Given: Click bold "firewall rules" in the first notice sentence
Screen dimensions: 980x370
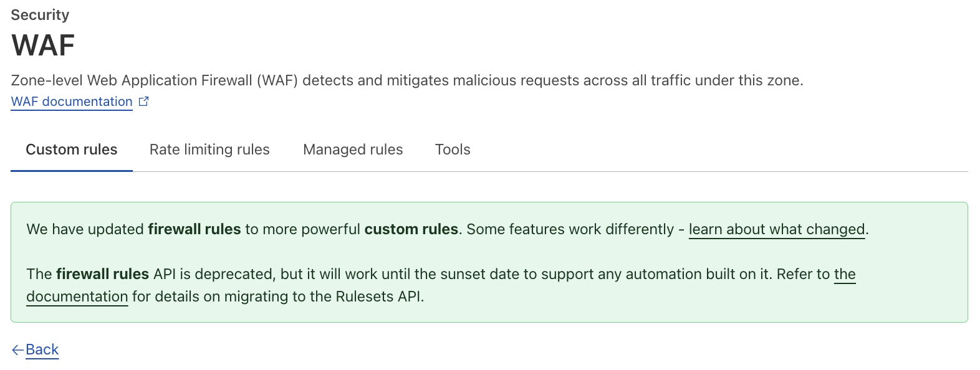Looking at the screenshot, I should coord(194,229).
